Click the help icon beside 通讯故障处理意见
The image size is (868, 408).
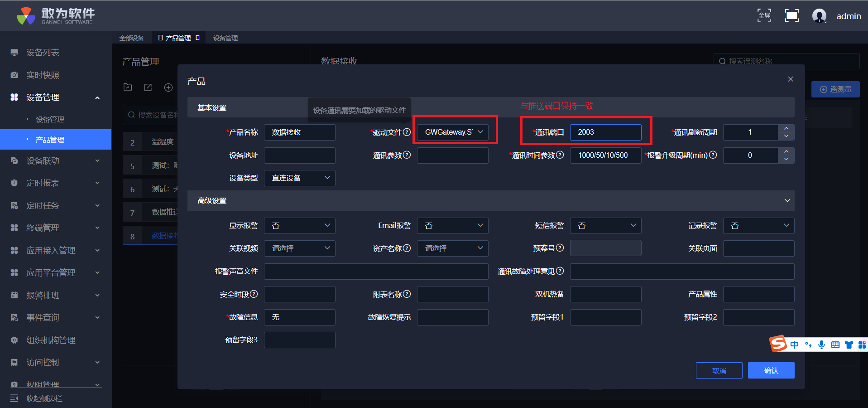point(560,271)
